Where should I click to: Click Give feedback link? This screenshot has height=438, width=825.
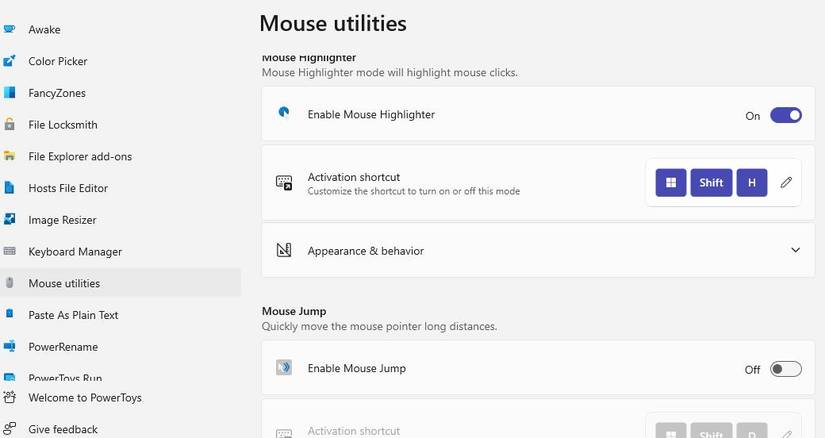[63, 429]
